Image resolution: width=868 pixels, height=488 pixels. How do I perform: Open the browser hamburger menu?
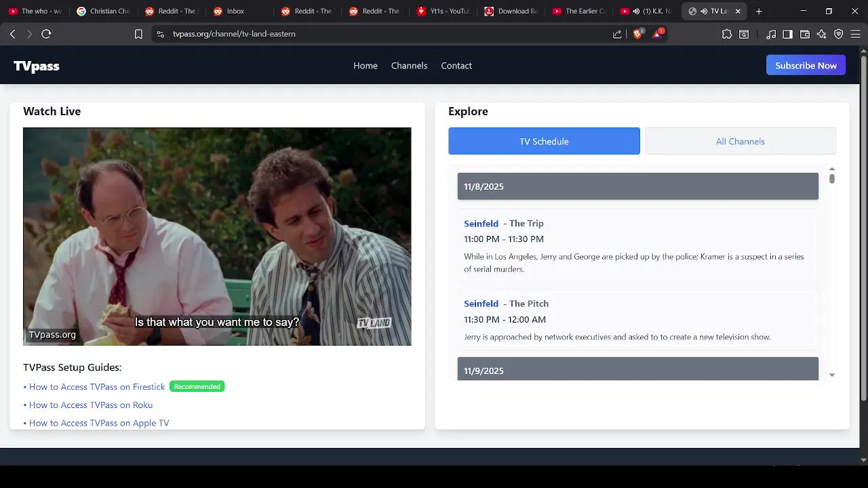(x=855, y=34)
